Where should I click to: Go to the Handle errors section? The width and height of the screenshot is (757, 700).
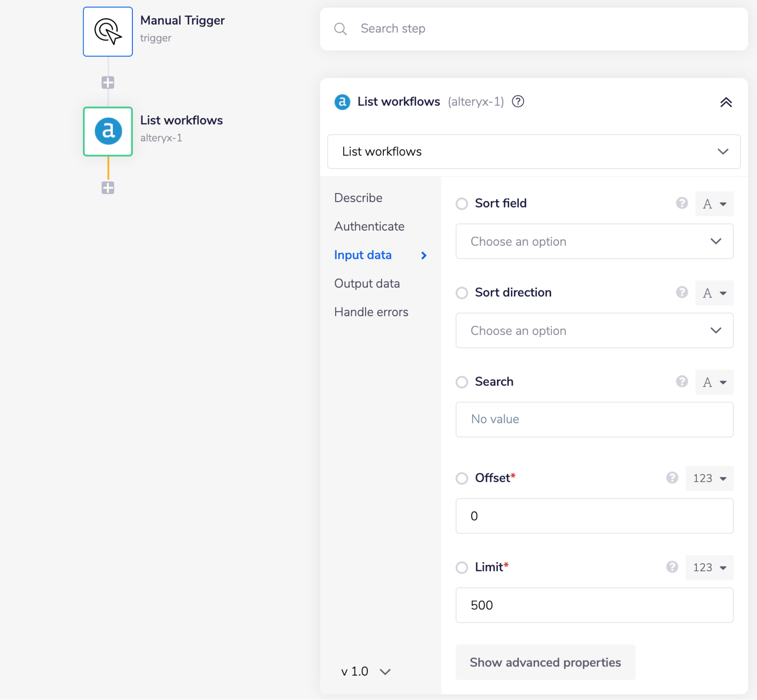point(371,312)
